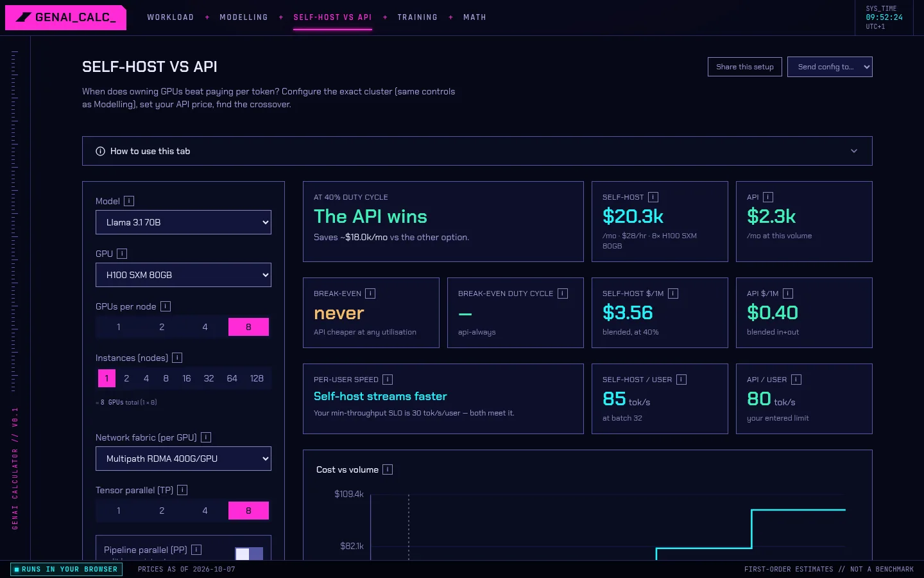Switch to the WORKLOAD tab

point(171,17)
